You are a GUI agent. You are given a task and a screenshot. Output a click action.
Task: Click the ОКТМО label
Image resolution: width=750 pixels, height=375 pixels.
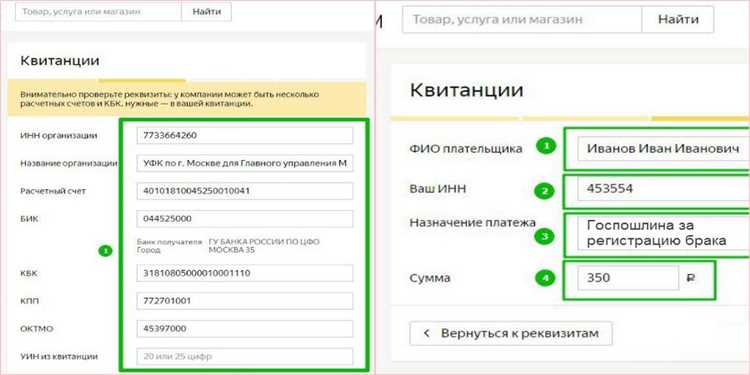[x=36, y=329]
